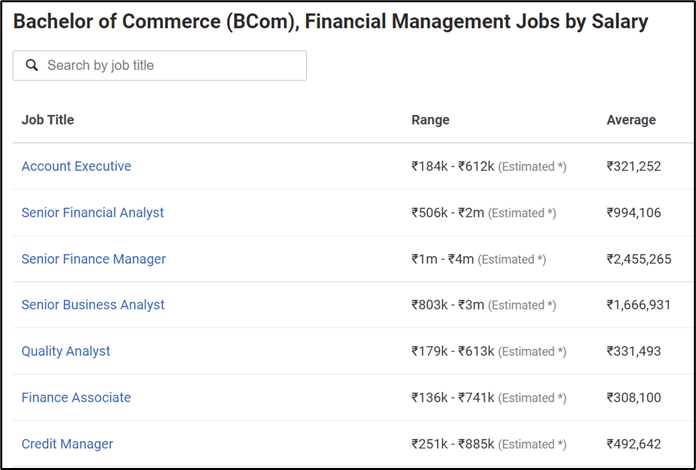Open the Quality Analyst link
Image resolution: width=696 pixels, height=470 pixels.
pyautogui.click(x=66, y=351)
